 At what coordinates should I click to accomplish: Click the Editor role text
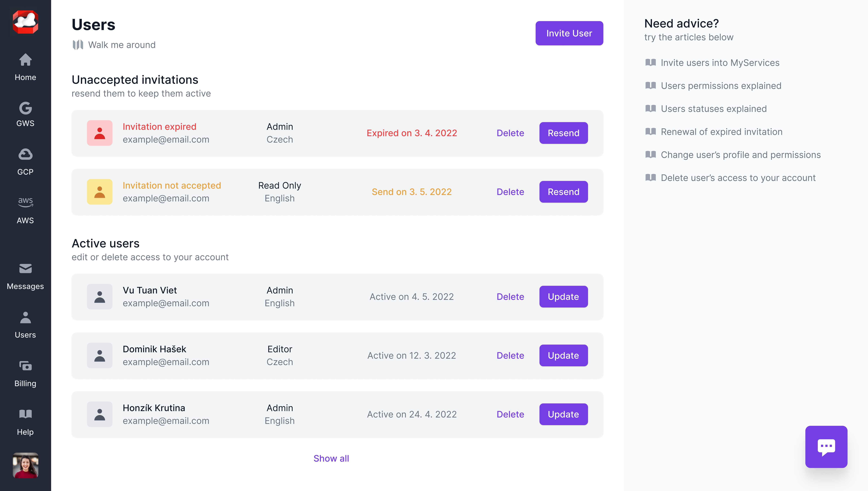[279, 349]
